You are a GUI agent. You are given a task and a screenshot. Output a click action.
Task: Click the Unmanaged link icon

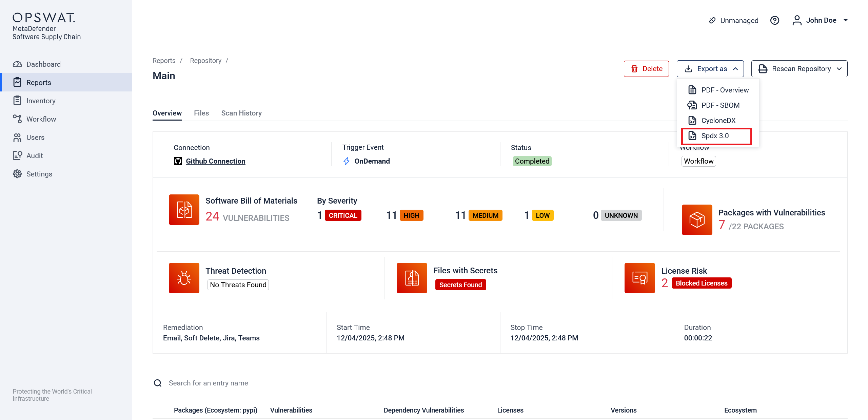pos(712,20)
